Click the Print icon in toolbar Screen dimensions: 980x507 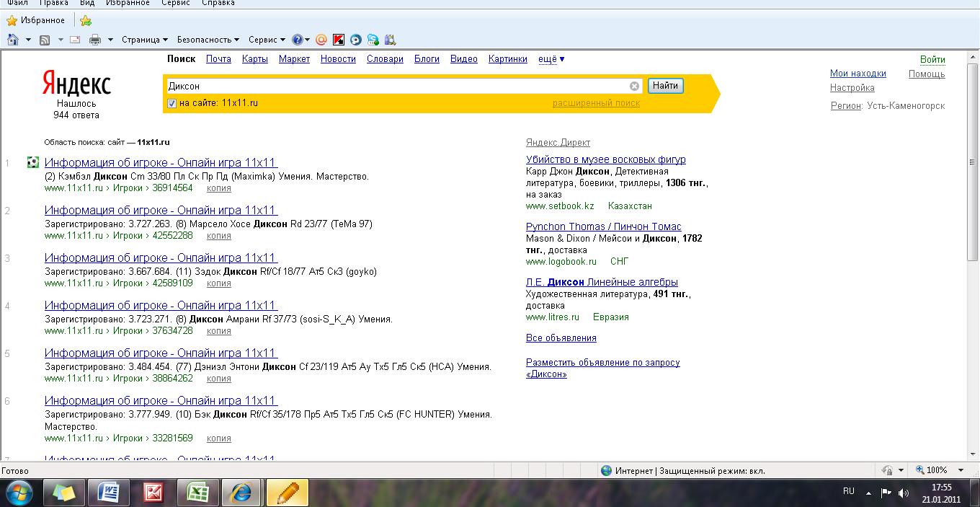[94, 40]
